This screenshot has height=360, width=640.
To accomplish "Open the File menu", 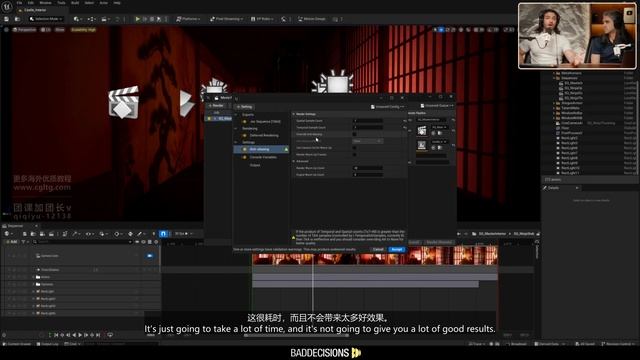I will (x=19, y=3).
